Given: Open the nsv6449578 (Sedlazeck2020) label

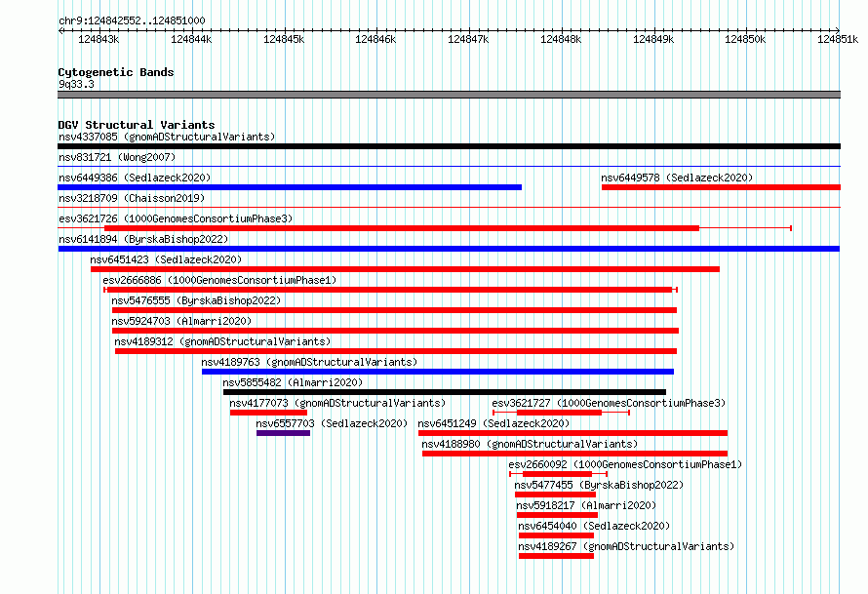Looking at the screenshot, I should coord(677,178).
